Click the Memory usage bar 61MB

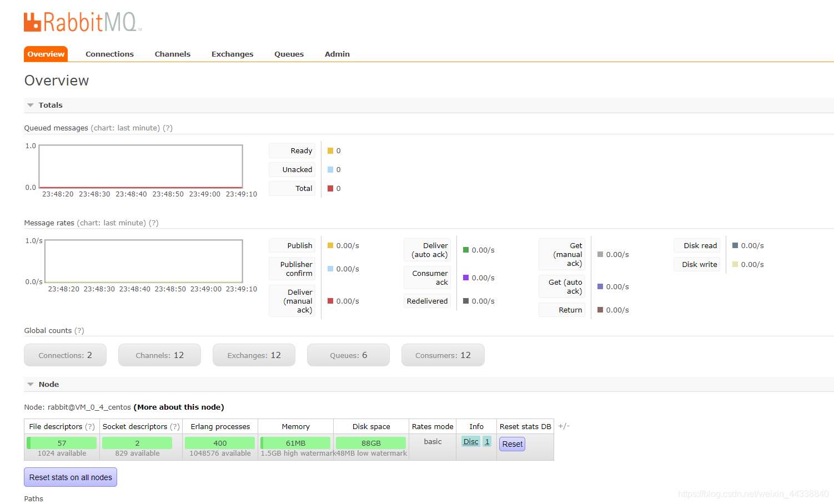click(x=295, y=443)
